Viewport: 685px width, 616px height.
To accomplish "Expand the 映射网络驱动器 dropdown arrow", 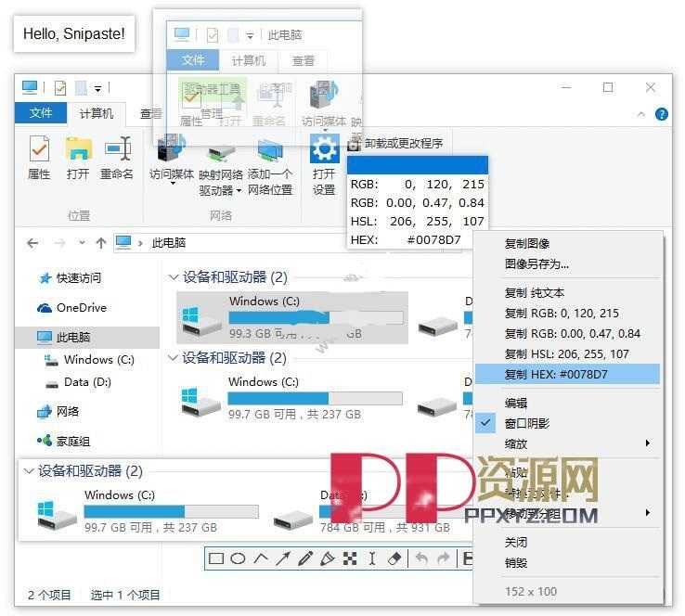I will point(239,191).
